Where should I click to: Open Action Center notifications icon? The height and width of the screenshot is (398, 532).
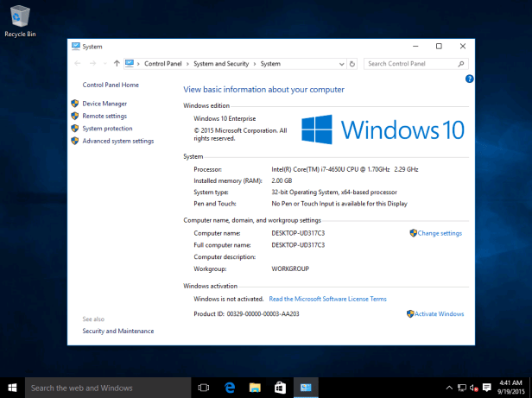(x=489, y=388)
